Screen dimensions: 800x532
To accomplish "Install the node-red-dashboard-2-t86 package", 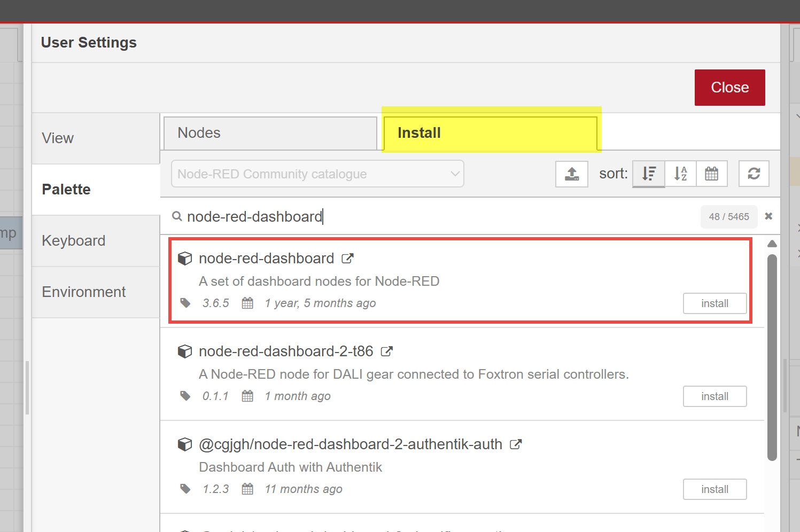I will tap(714, 396).
